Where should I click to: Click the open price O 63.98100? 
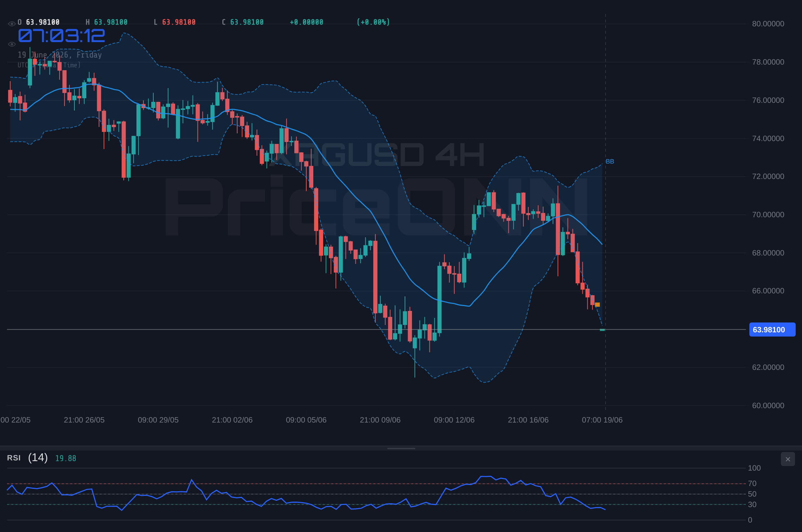(x=39, y=22)
